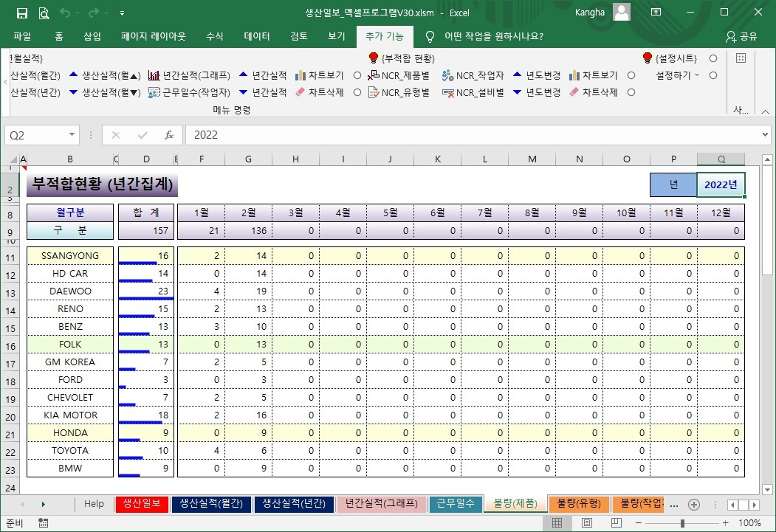The height and width of the screenshot is (532, 776).
Task: Switch to Page Layout view
Action: 586,522
